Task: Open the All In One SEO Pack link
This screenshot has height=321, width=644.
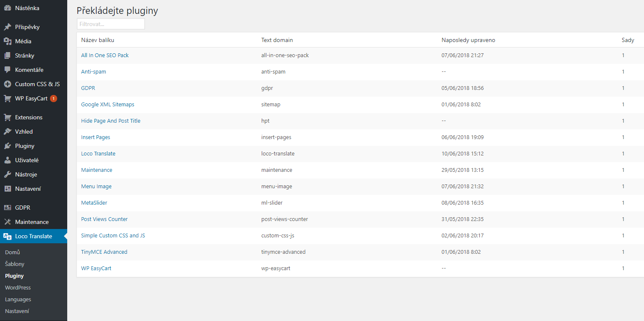Action: (105, 55)
